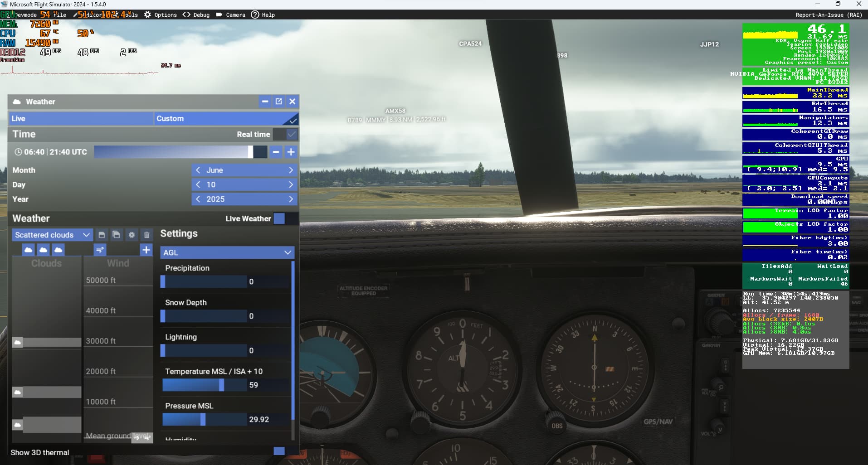Click the temperature value field showing 59
The image size is (868, 465).
pyautogui.click(x=268, y=385)
